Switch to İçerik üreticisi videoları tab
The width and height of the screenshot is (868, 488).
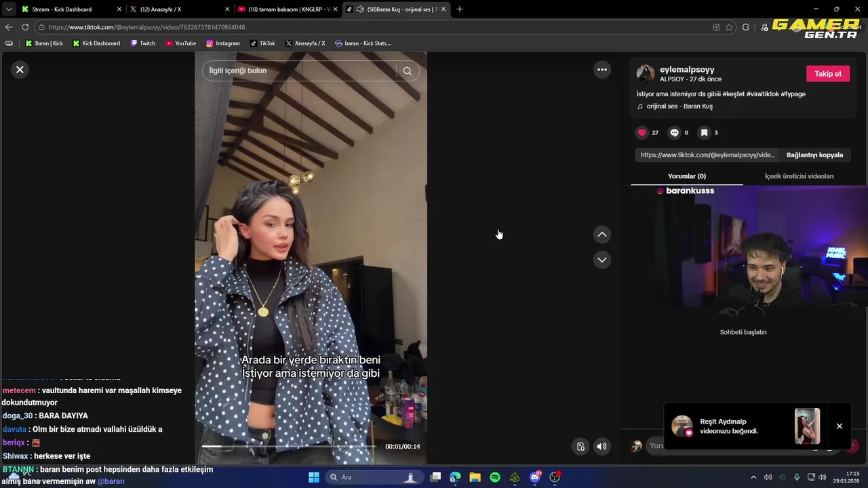(x=799, y=176)
